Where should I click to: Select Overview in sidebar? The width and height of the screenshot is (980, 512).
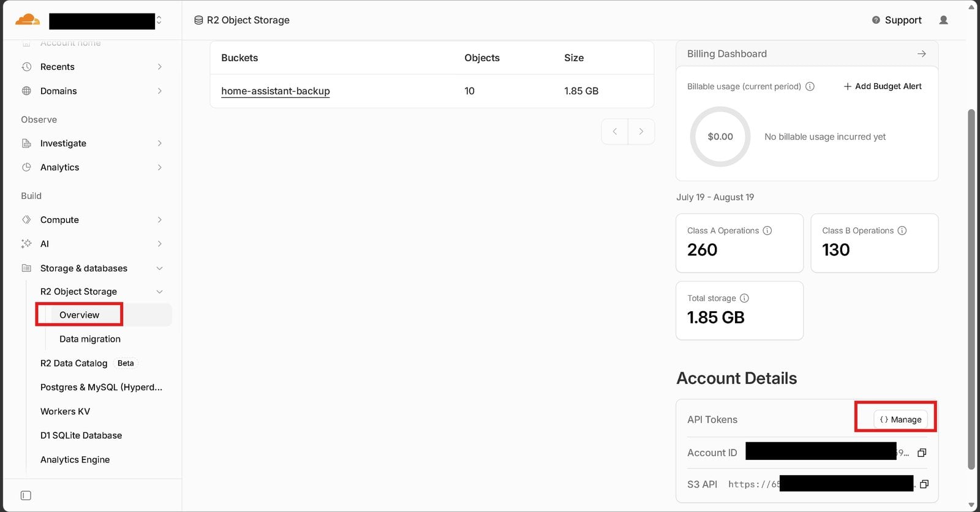[x=79, y=315]
